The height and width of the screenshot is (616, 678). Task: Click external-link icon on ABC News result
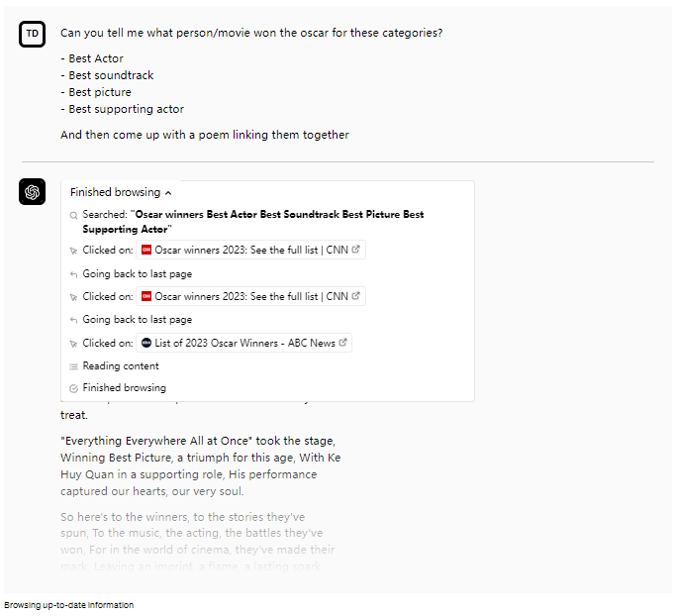pos(342,343)
